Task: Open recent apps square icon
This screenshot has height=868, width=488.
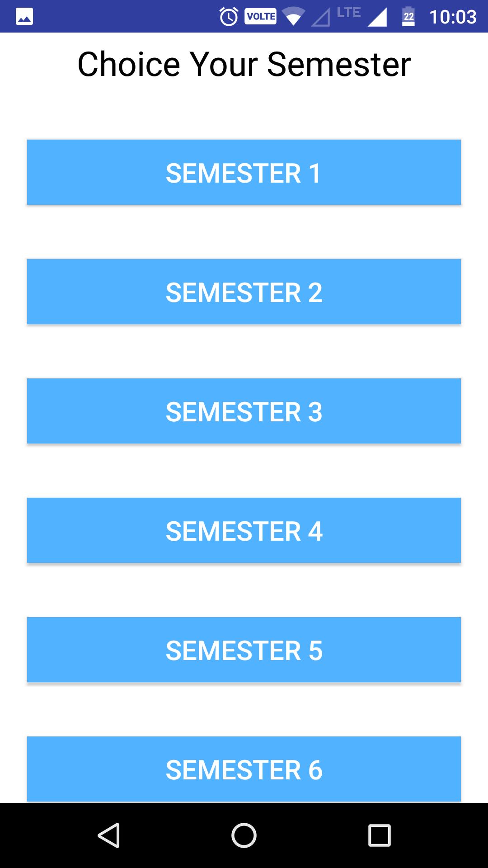Action: pyautogui.click(x=380, y=835)
